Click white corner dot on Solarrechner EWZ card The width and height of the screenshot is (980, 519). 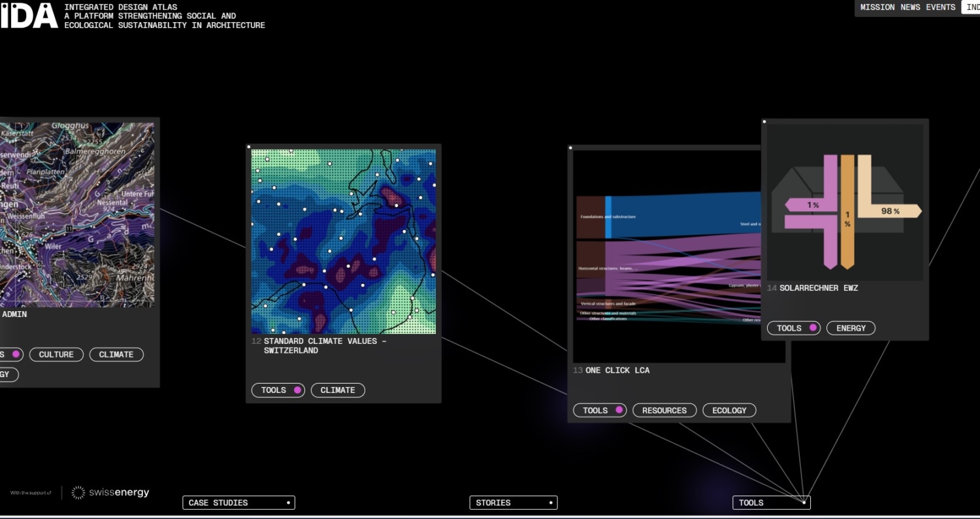[764, 122]
